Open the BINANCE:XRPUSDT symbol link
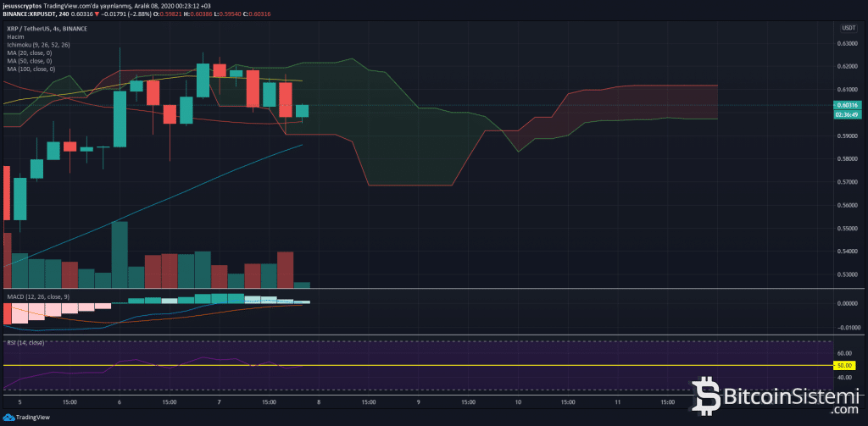This screenshot has width=868, height=426. point(36,14)
